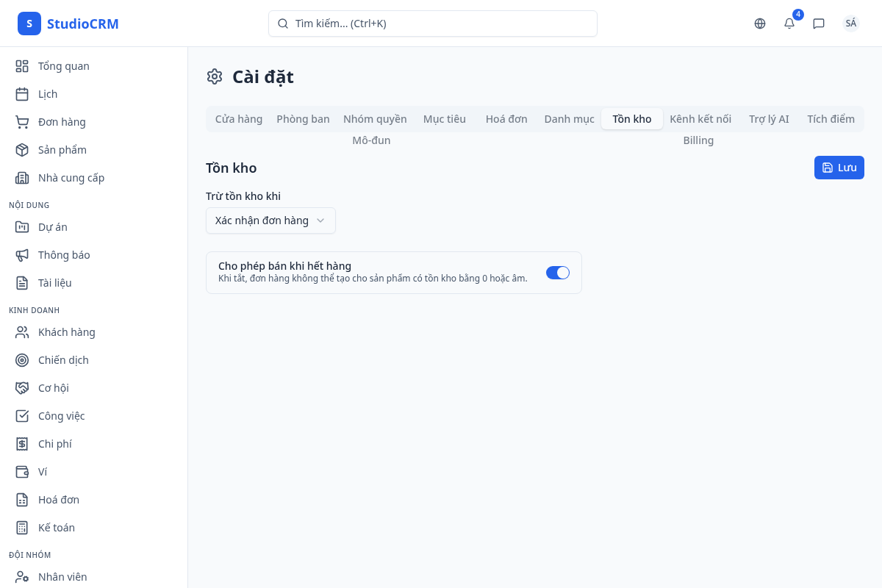Click the Sản phẩm box icon
Screen dimensions: 882x588
click(x=22, y=150)
